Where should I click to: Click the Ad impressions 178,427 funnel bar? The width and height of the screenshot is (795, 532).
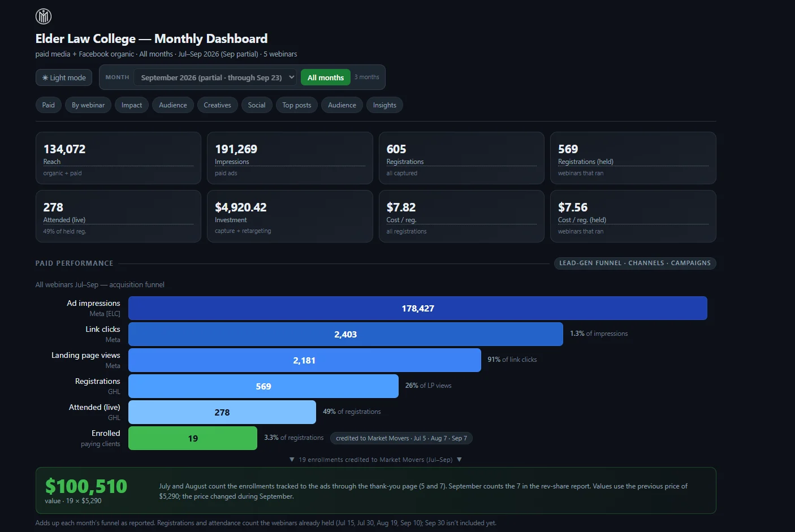[418, 308]
